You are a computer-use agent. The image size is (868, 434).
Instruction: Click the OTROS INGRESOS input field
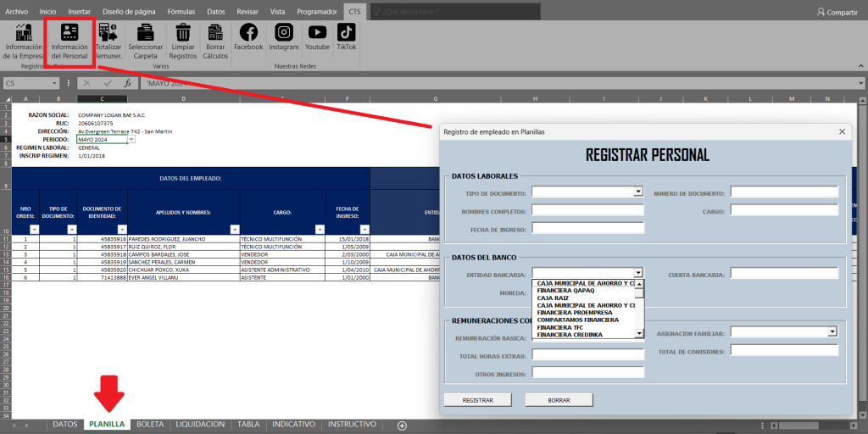tap(588, 372)
